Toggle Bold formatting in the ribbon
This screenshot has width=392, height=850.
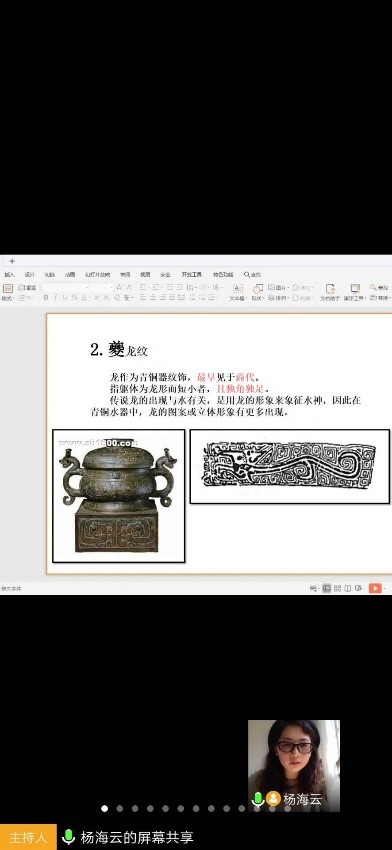point(46,297)
